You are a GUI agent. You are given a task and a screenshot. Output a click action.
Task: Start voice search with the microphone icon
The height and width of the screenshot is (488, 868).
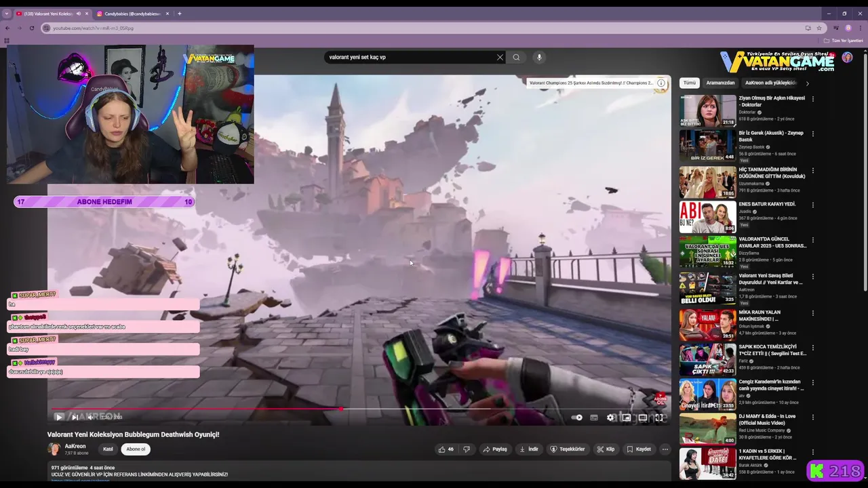click(x=539, y=58)
